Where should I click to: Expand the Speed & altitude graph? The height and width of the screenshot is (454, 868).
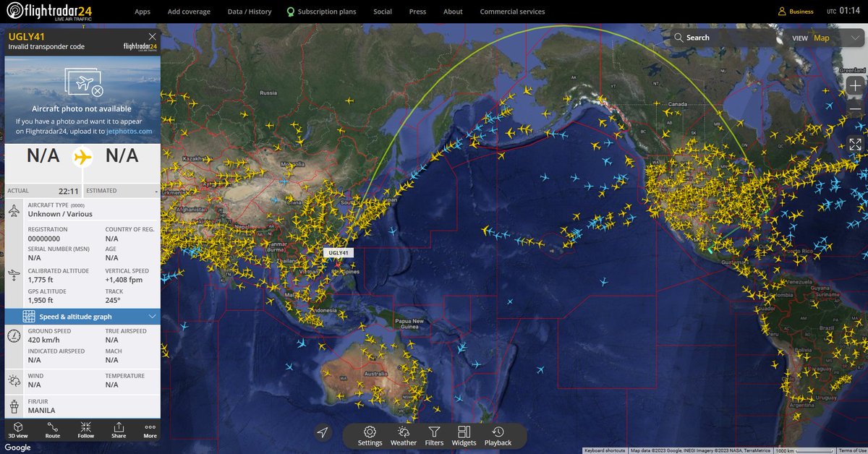(82, 317)
